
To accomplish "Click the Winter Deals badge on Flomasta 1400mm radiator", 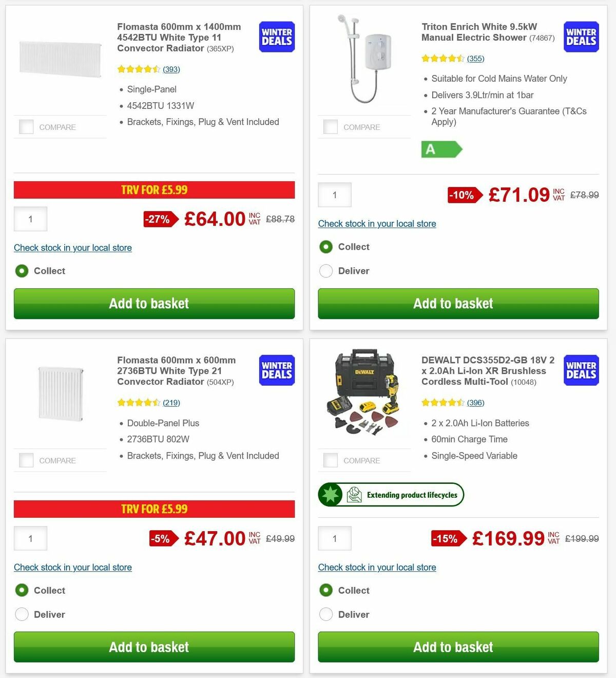I will click(x=276, y=36).
